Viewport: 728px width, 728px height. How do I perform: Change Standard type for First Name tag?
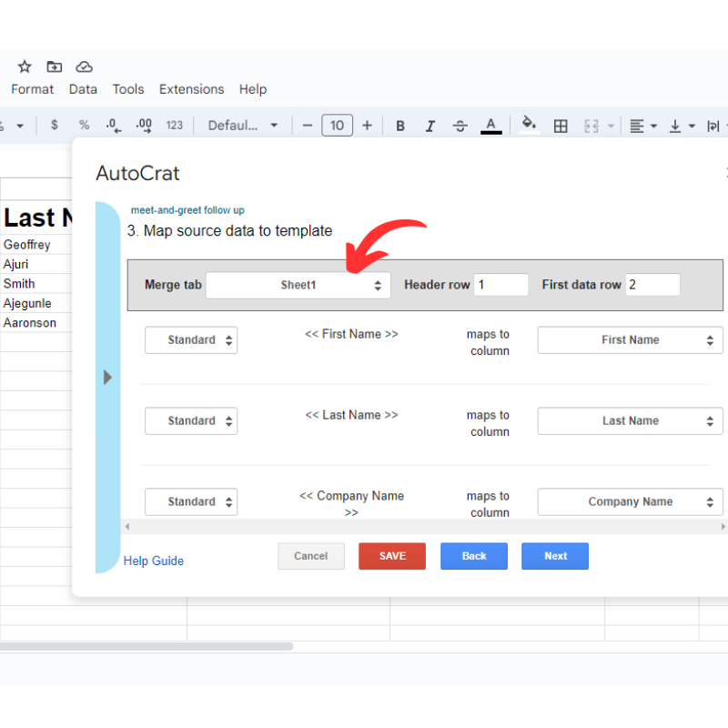pyautogui.click(x=191, y=339)
